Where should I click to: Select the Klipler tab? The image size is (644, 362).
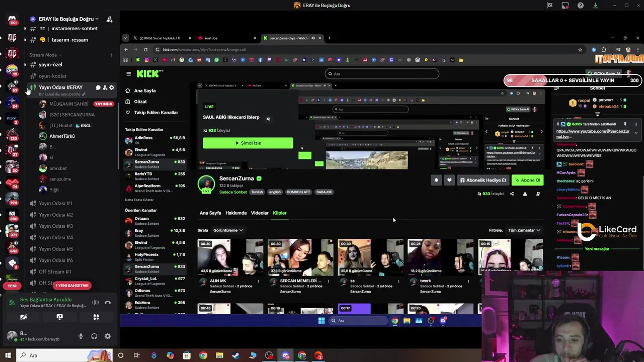point(280,213)
